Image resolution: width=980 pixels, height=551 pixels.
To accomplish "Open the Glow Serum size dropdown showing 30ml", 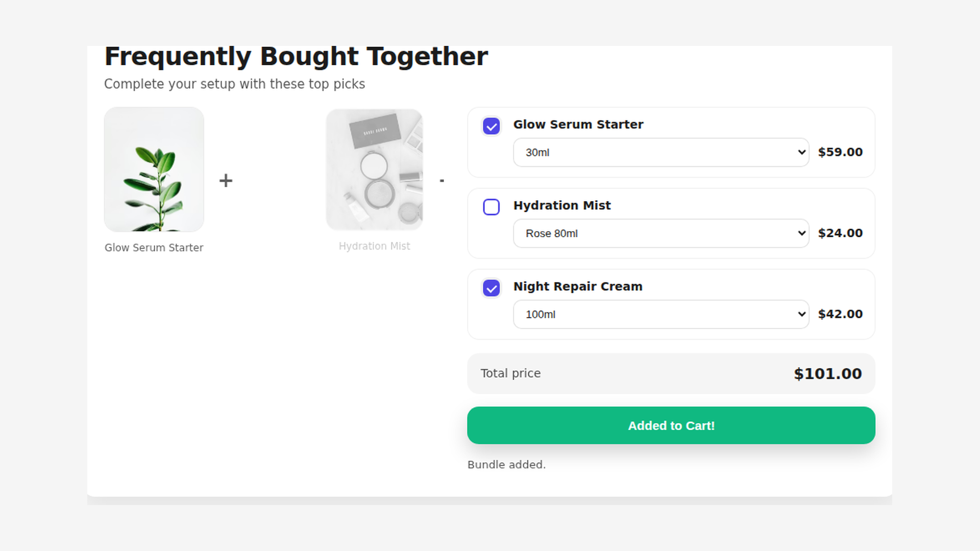I will (x=660, y=152).
